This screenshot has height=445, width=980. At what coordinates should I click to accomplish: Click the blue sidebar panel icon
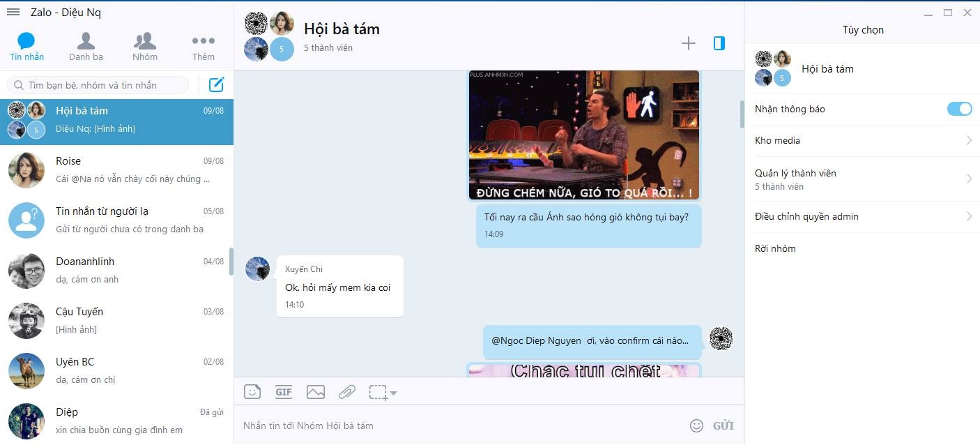tap(719, 43)
